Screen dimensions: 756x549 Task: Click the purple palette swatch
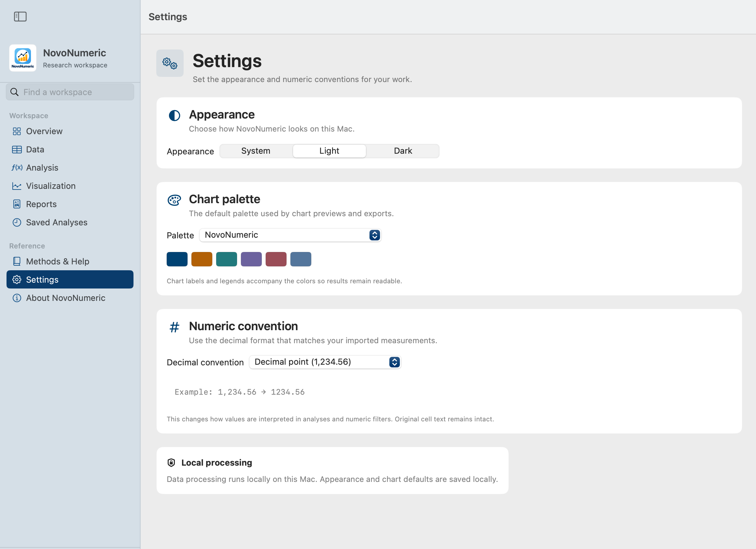[x=251, y=259]
